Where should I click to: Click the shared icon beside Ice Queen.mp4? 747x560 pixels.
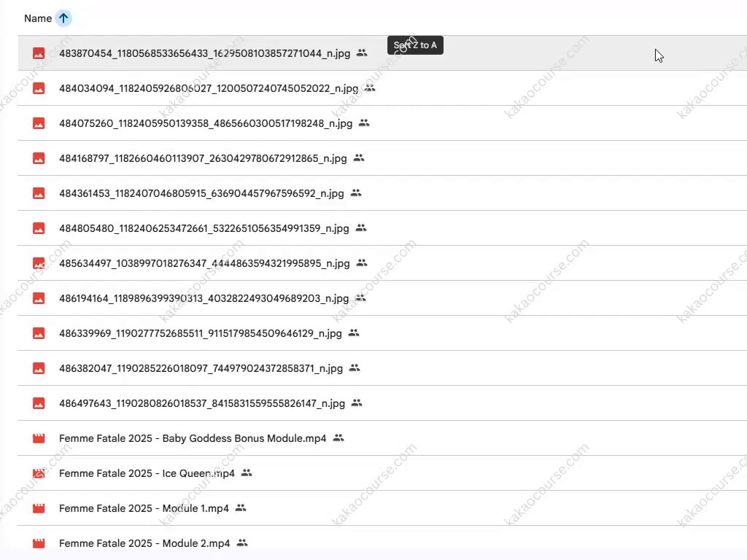[247, 473]
